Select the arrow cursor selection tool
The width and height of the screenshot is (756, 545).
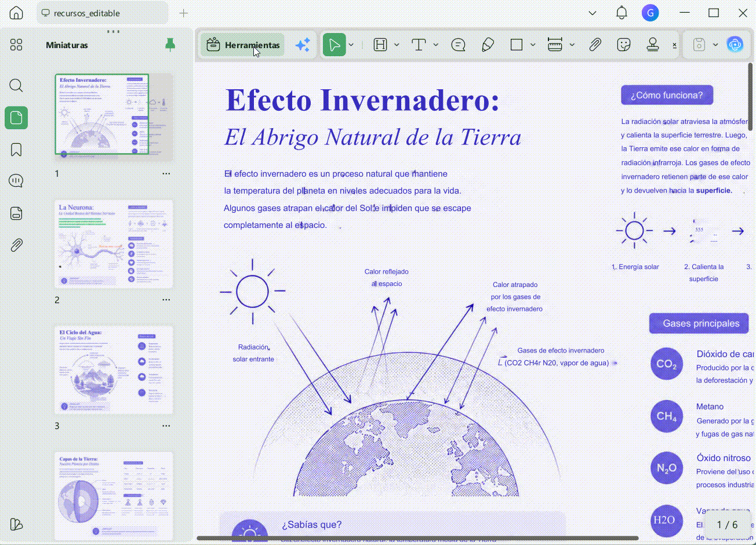(335, 45)
